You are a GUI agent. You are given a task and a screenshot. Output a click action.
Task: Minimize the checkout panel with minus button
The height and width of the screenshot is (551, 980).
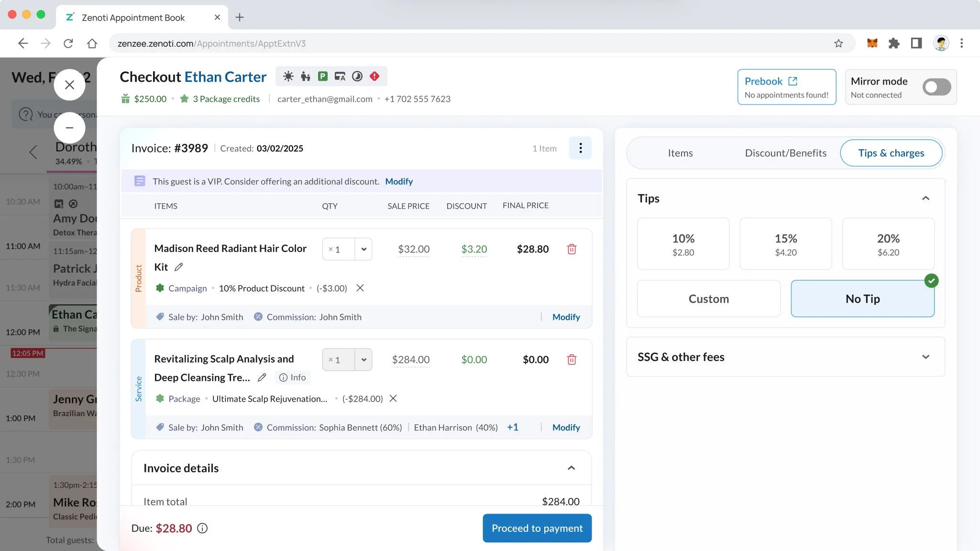[x=69, y=128]
